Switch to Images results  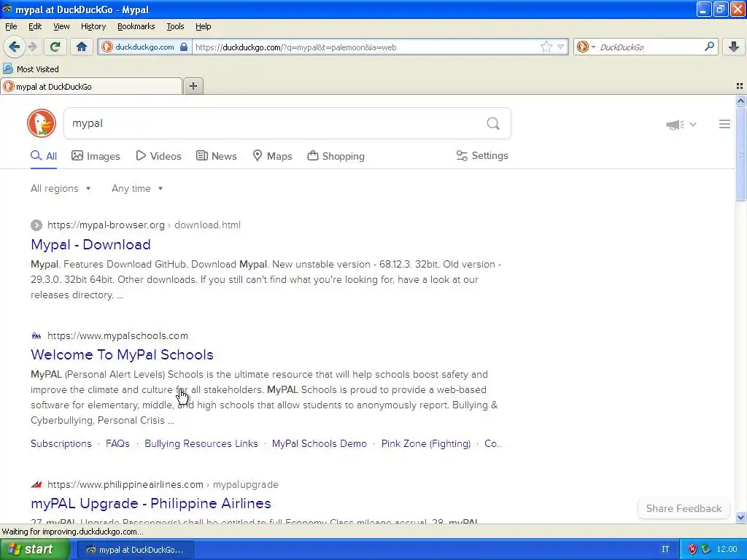(96, 156)
